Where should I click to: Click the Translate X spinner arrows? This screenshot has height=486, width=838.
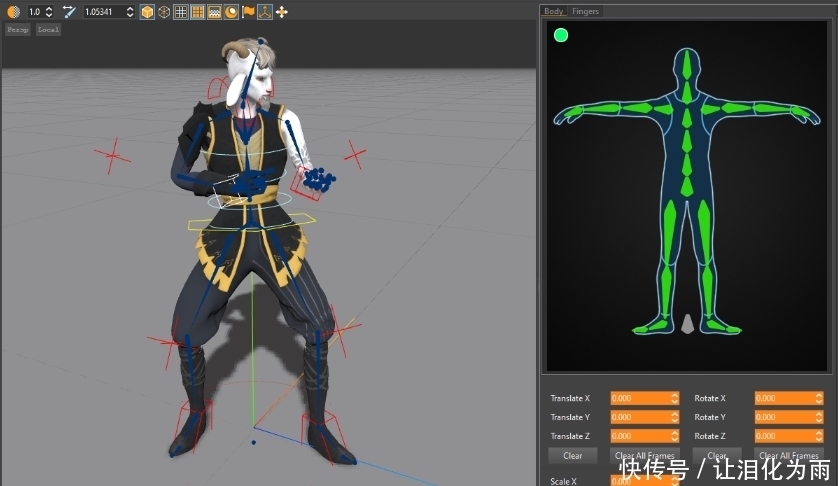coord(675,398)
